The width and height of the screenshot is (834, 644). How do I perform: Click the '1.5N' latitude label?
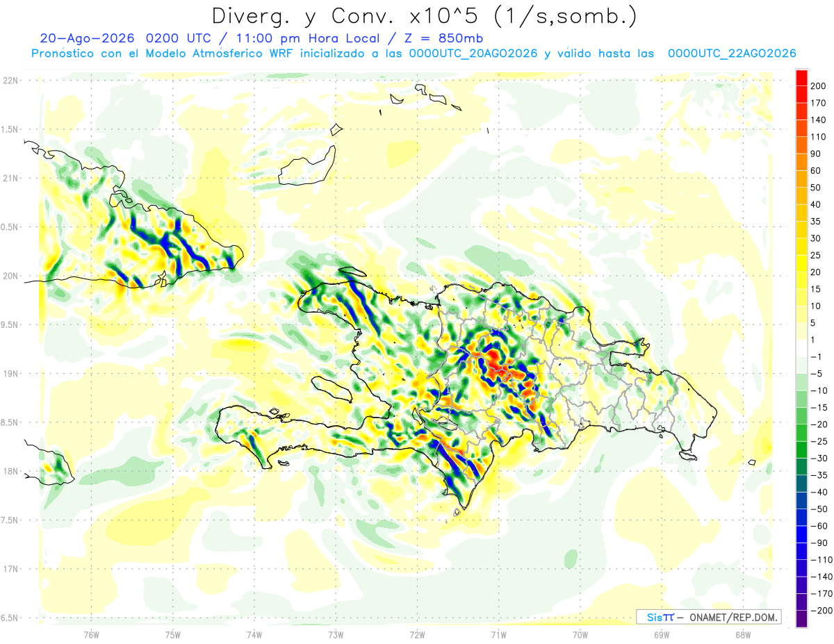[10, 129]
